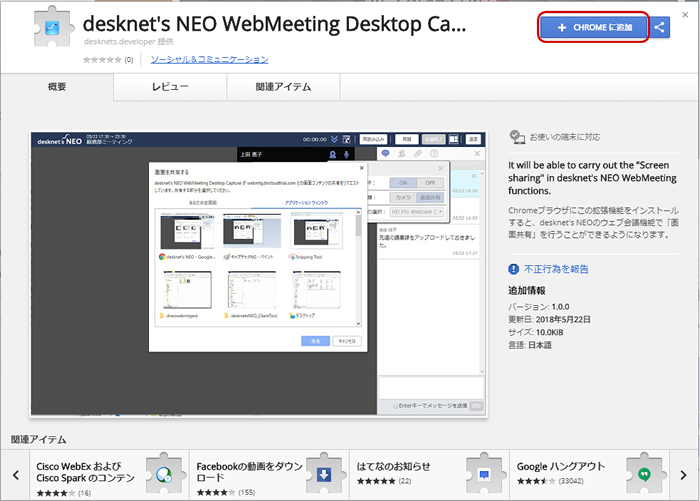Open Facebookの動画をダウンロード related item

pos(270,475)
